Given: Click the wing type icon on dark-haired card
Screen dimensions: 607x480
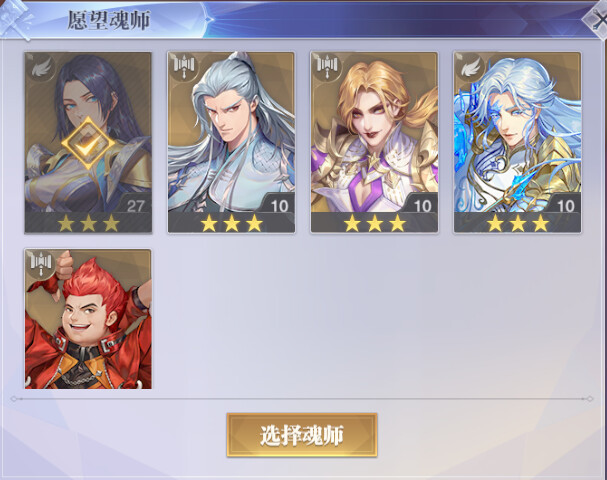Looking at the screenshot, I should (x=41, y=68).
